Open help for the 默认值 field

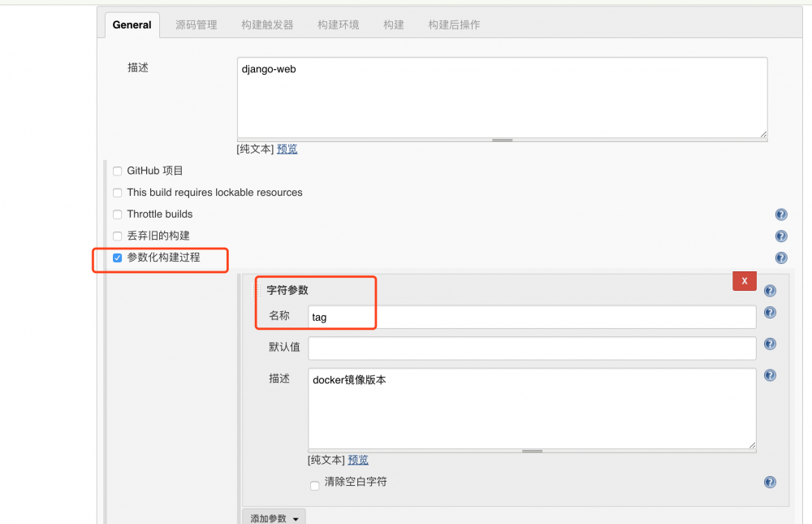(770, 344)
